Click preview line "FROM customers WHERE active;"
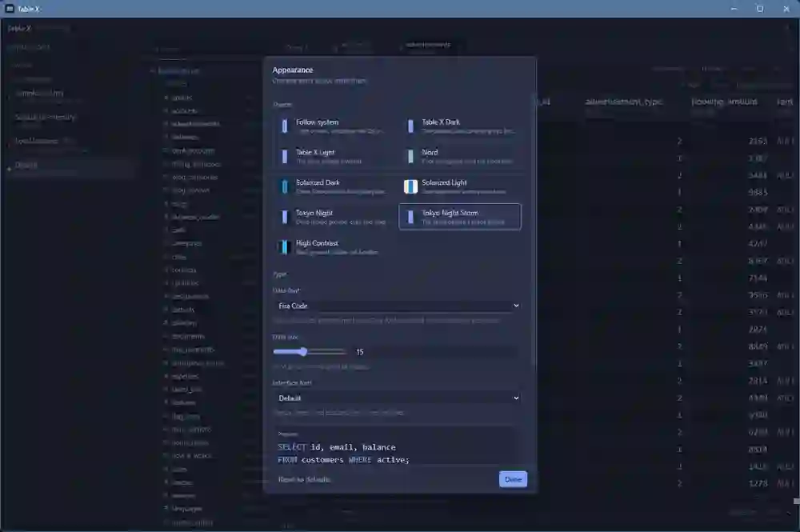The image size is (800, 532). click(x=343, y=459)
